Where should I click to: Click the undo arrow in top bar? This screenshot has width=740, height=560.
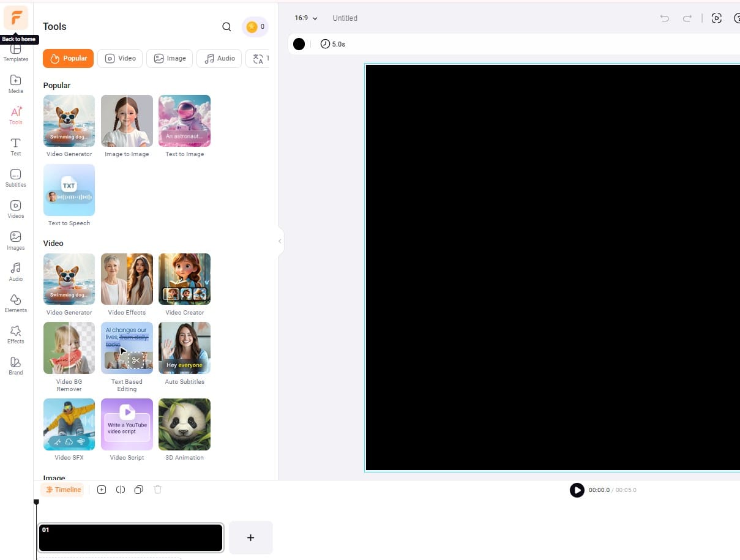pyautogui.click(x=665, y=18)
